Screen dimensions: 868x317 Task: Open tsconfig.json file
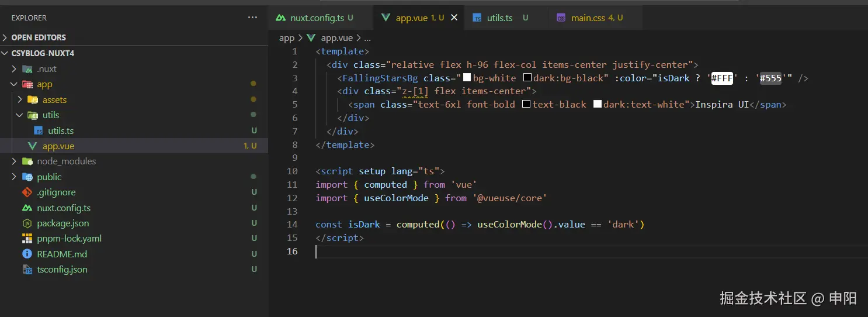point(134,270)
